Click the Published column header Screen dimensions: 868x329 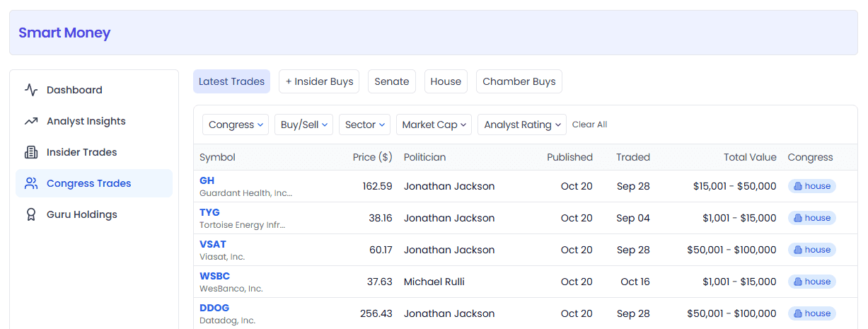[x=569, y=157]
